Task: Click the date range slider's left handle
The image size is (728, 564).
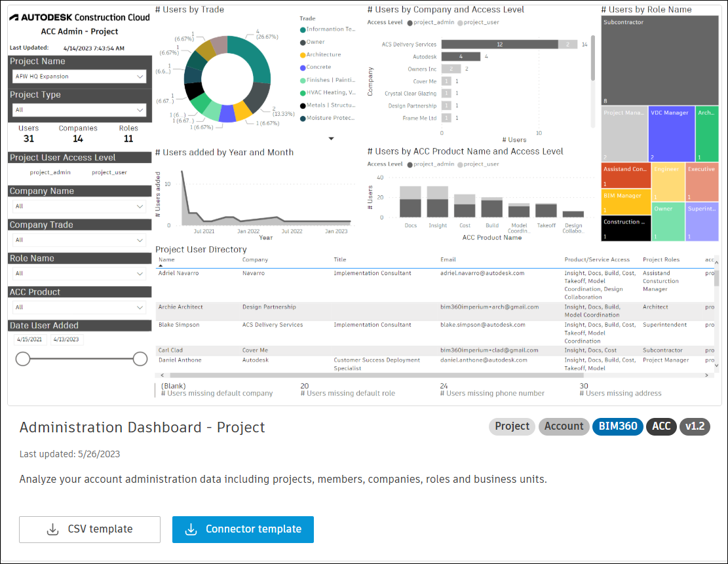Action: pyautogui.click(x=23, y=359)
